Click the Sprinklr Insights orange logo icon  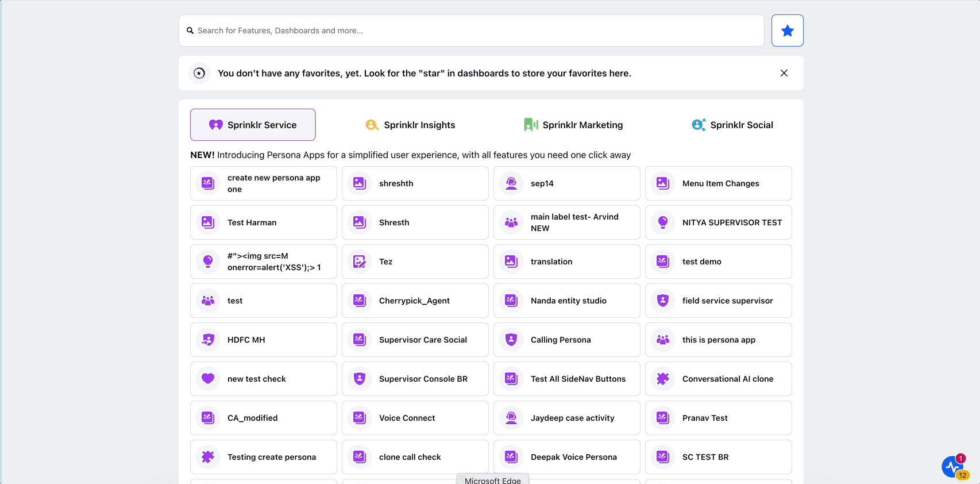click(372, 125)
